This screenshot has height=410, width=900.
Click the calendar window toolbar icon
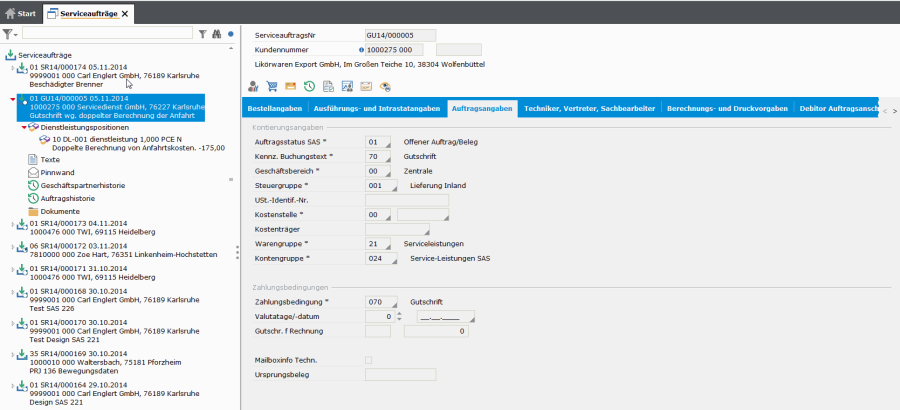click(x=366, y=87)
